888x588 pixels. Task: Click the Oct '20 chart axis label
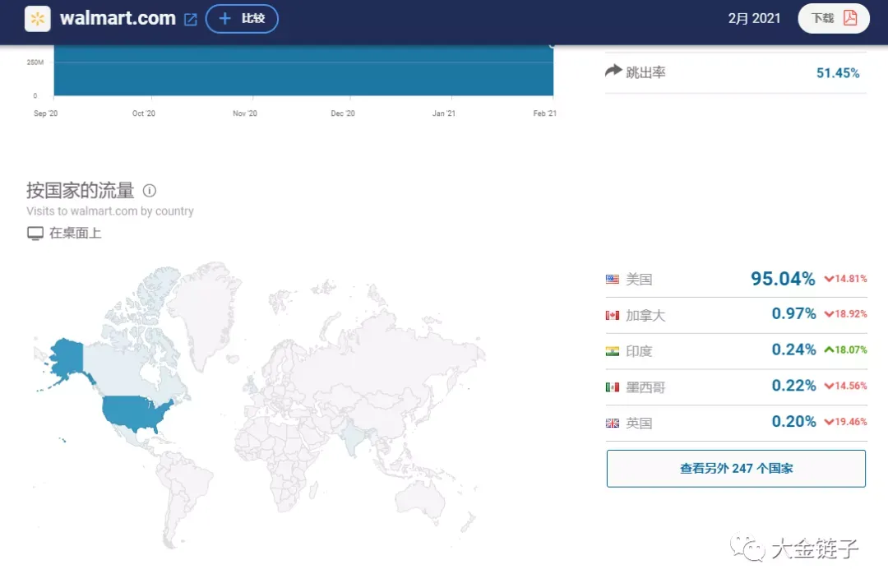143,113
